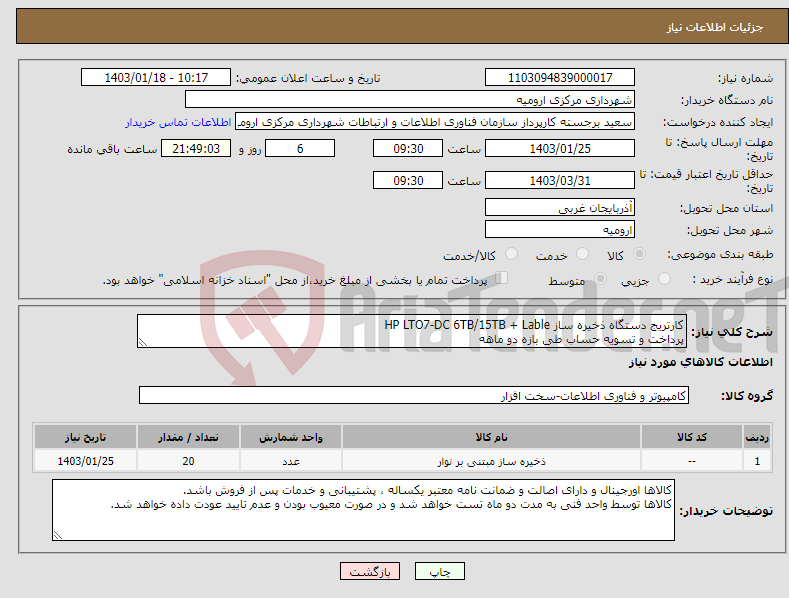Click the announcement date field 1403/01/18 - 10:17
Image resolution: width=789 pixels, height=598 pixels.
click(156, 78)
